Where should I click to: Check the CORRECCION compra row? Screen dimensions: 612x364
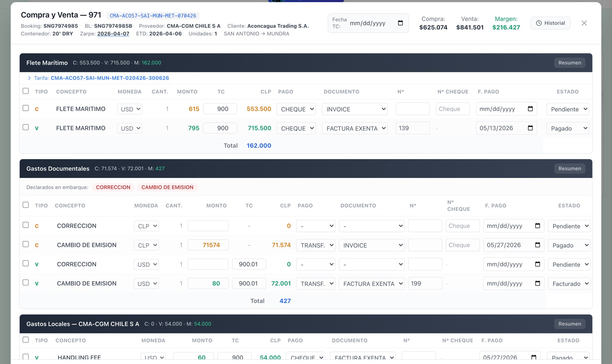[x=26, y=225]
